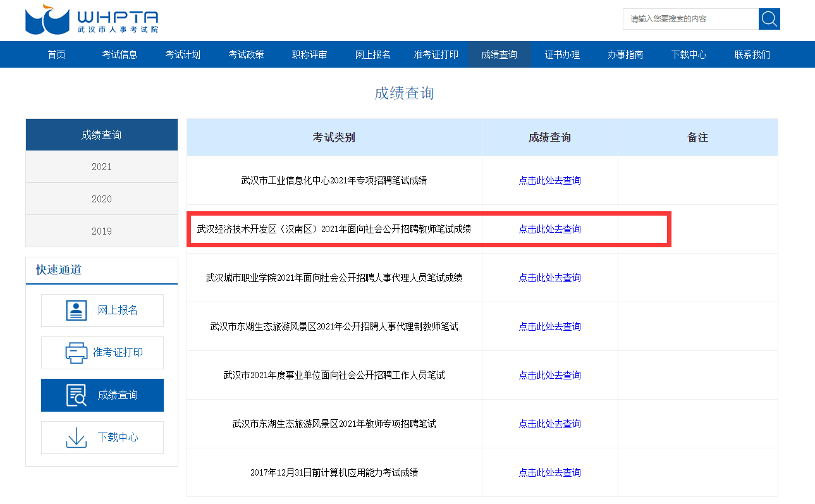Click the magnifier search button
The height and width of the screenshot is (504, 815).
click(769, 19)
